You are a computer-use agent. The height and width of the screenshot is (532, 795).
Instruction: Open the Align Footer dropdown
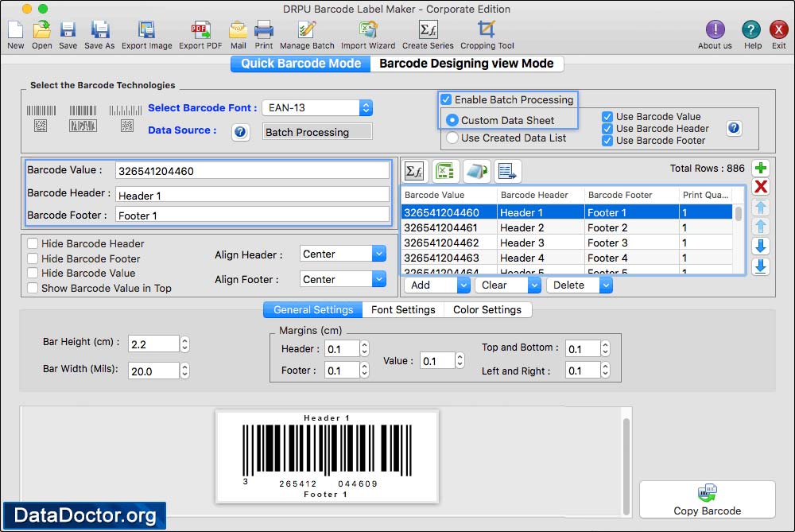(x=342, y=279)
